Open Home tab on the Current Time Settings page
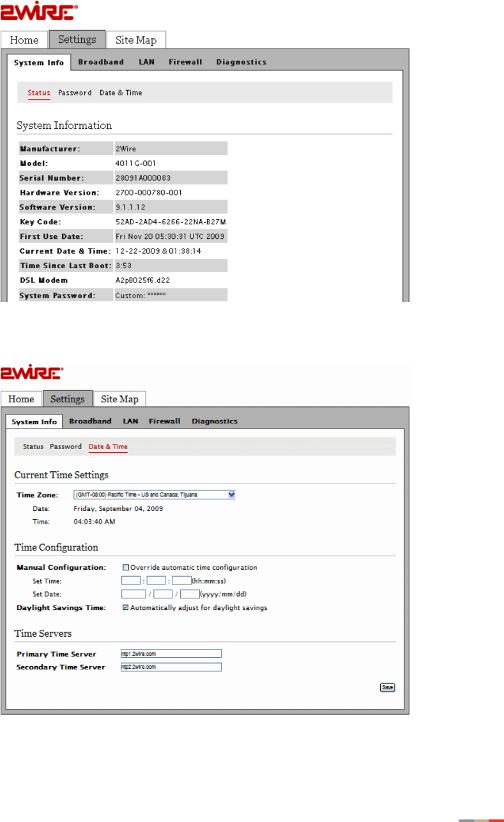 (x=21, y=399)
